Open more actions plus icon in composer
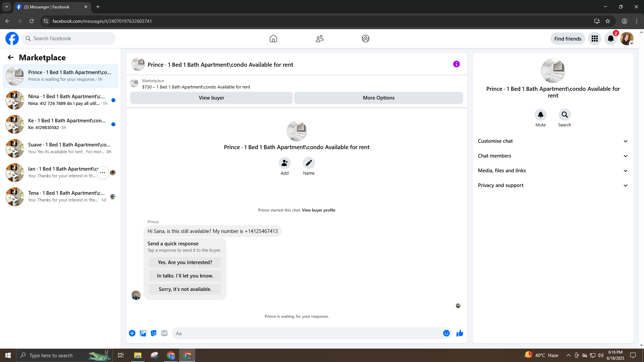644x362 pixels. pos(132,333)
